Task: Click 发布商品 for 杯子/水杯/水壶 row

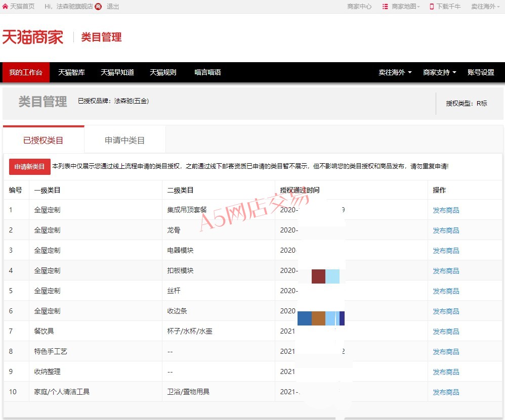Action: 446,332
